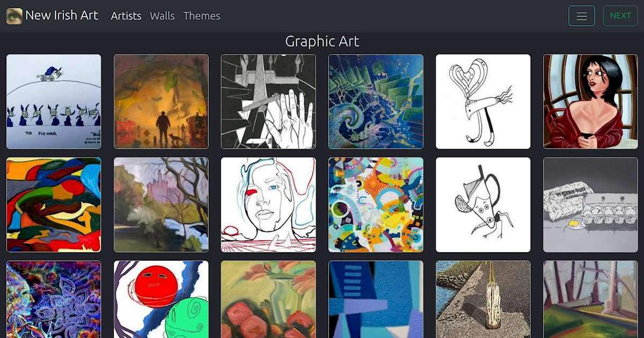This screenshot has width=644, height=338.
Task: Click the New Irish Art eye logo
Action: (x=13, y=15)
